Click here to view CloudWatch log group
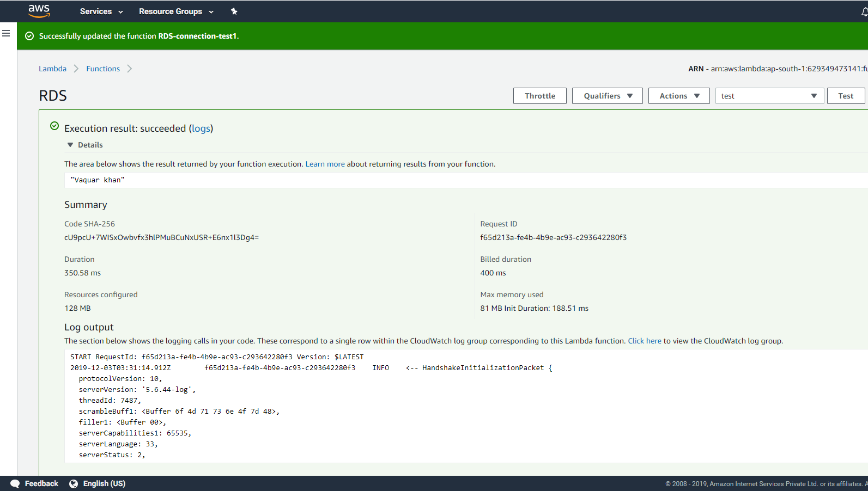Image resolution: width=868 pixels, height=491 pixels. (645, 341)
